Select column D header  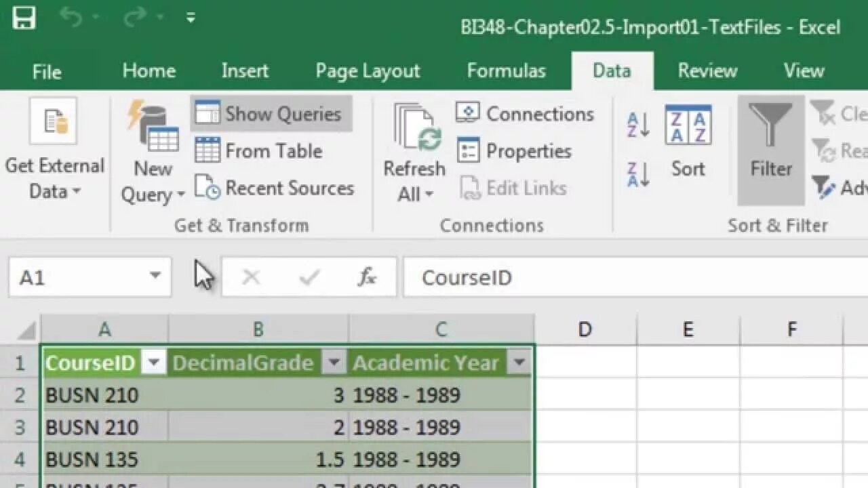pos(585,329)
